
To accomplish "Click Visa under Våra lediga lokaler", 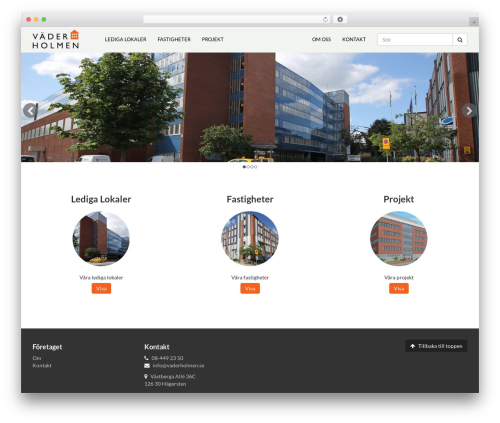I will click(x=101, y=288).
